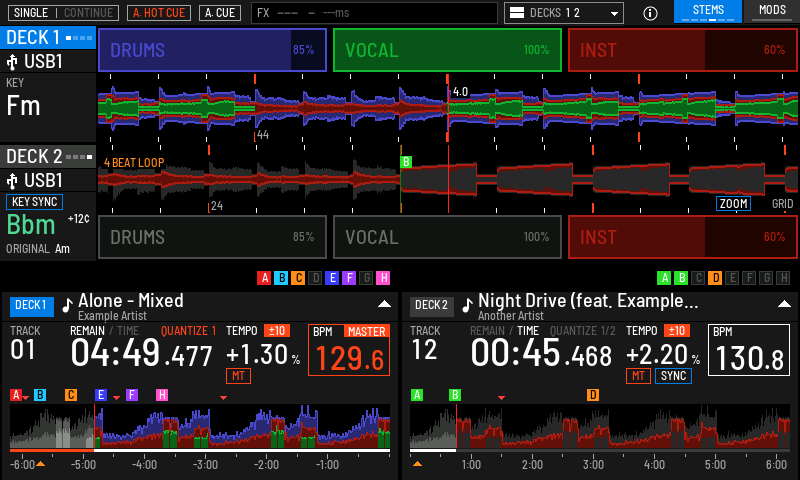Toggle A. CUE auto cue

[220, 13]
